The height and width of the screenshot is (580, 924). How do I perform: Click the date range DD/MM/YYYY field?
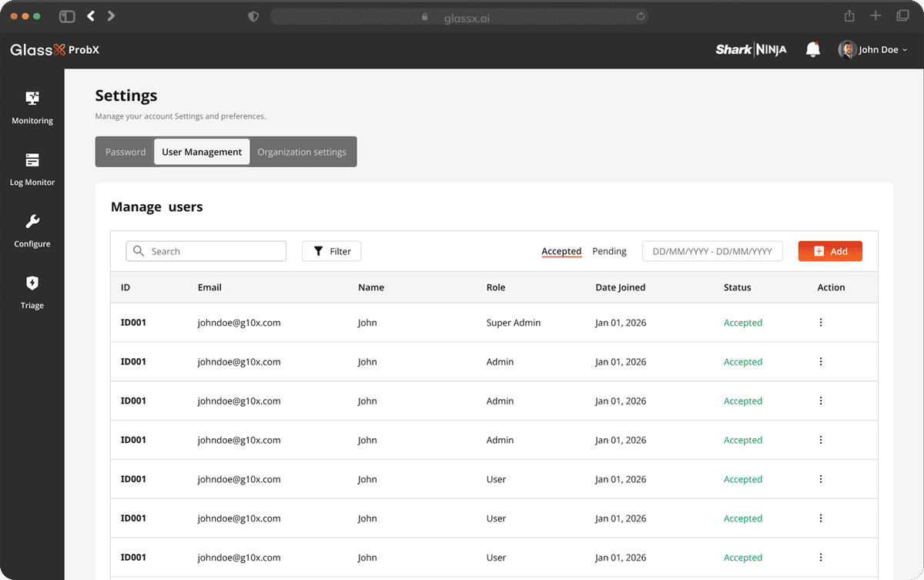712,251
